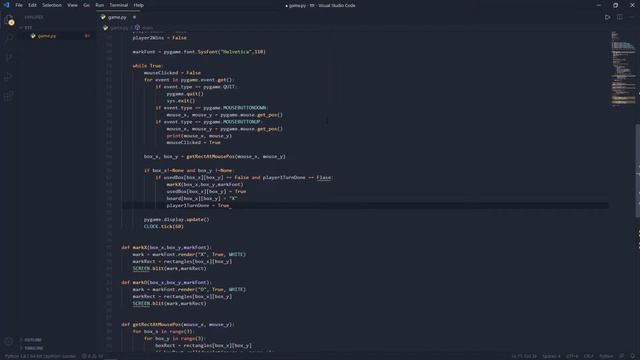Click the game.py breadcrumb item
640x360 pixels.
pyautogui.click(x=119, y=28)
